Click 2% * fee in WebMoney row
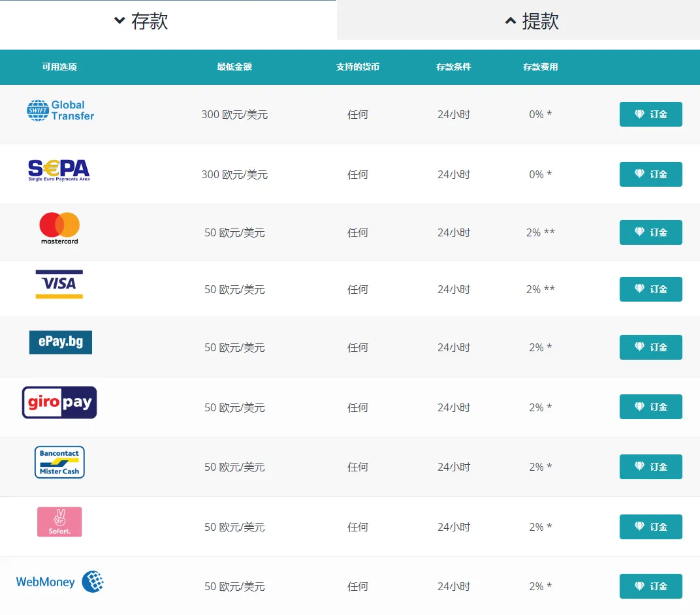This screenshot has width=700, height=615. click(x=541, y=586)
